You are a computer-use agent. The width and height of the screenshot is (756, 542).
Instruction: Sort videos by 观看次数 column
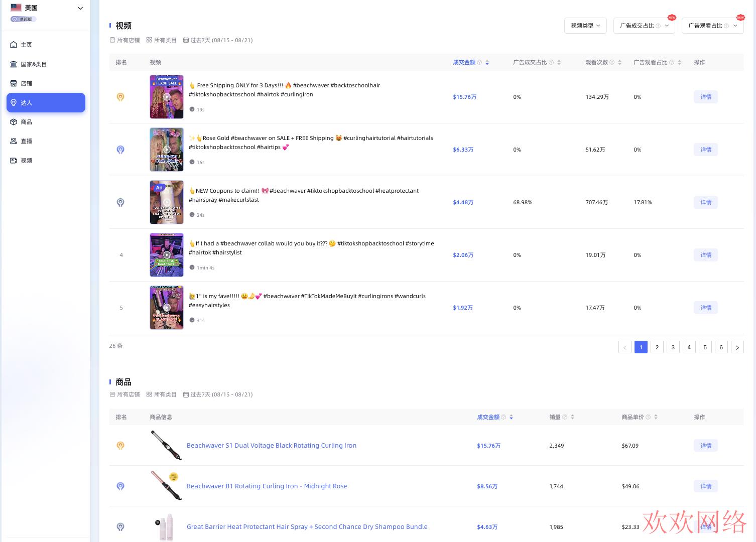pyautogui.click(x=619, y=63)
